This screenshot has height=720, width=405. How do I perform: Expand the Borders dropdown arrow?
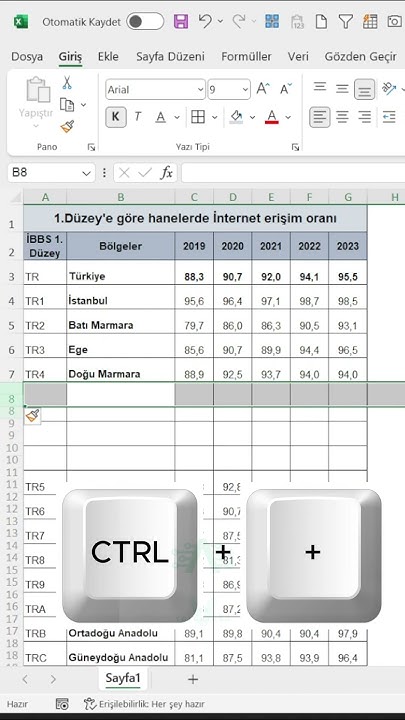(214, 118)
